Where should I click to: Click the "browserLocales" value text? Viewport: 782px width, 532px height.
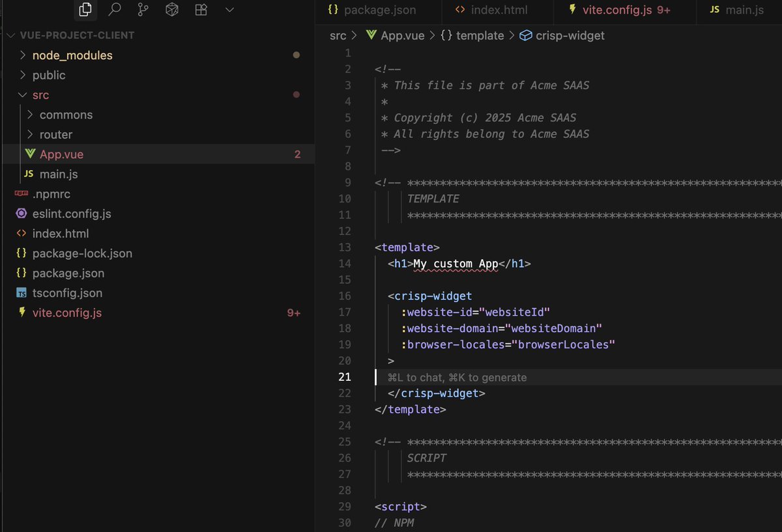coord(564,344)
